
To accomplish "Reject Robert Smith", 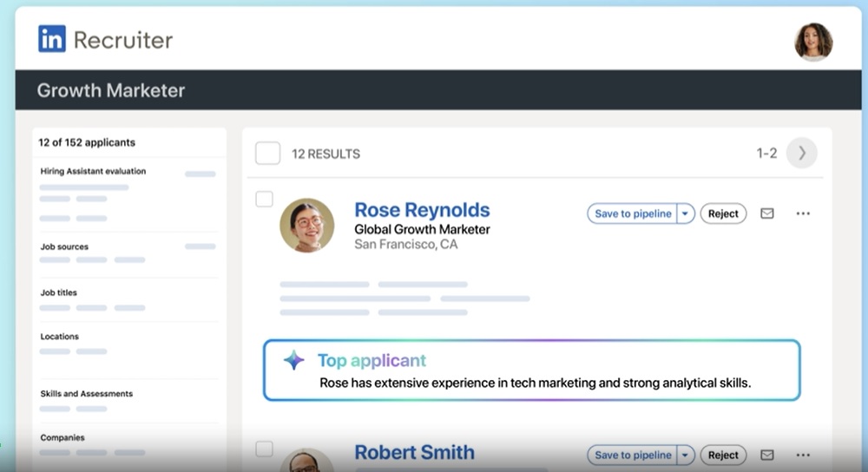I will [x=723, y=455].
